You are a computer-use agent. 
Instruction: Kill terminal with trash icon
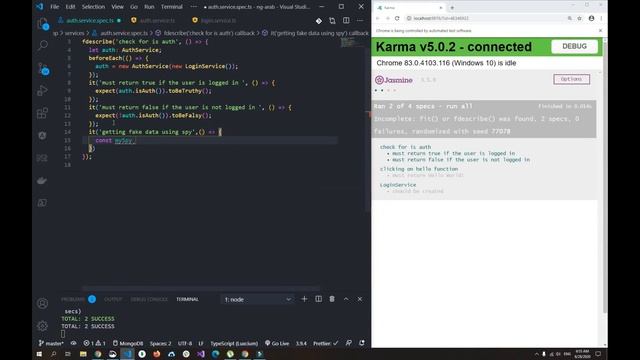coord(332,299)
